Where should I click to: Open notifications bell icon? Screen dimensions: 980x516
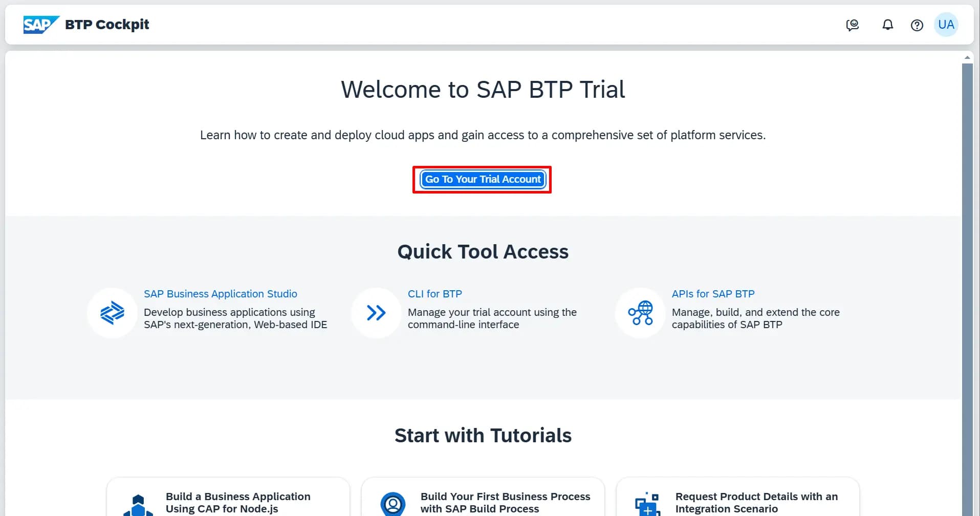888,25
